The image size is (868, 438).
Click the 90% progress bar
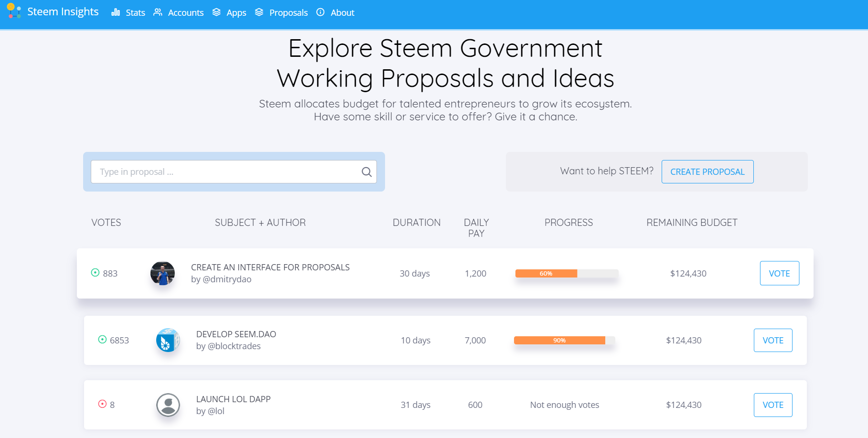[564, 341]
